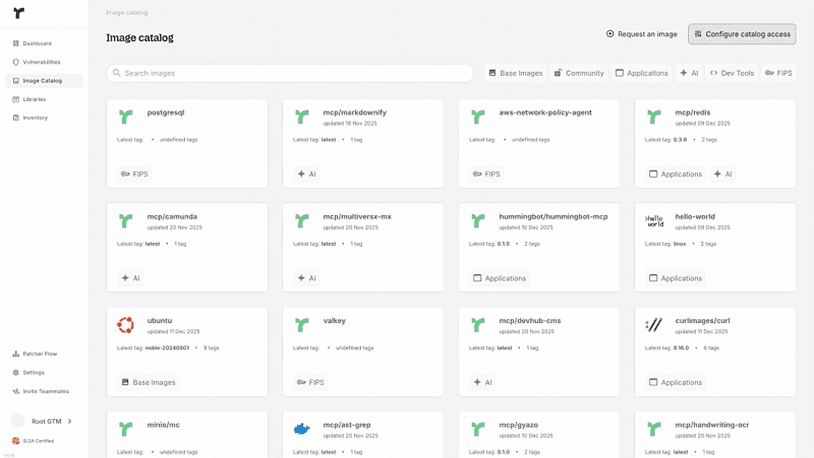This screenshot has width=814, height=458.
Task: Open the postgresql image title
Action: pyautogui.click(x=166, y=113)
